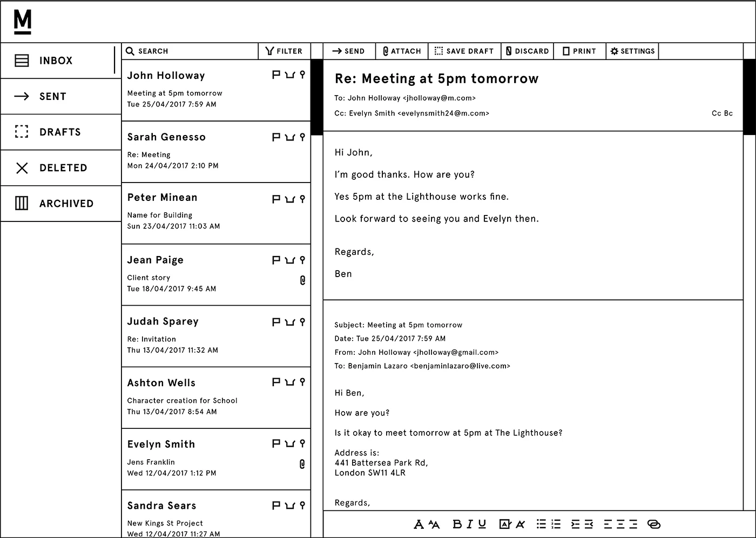The image size is (756, 538).
Task: Open Sandra Sears' New Kings St Project email
Action: click(x=216, y=514)
